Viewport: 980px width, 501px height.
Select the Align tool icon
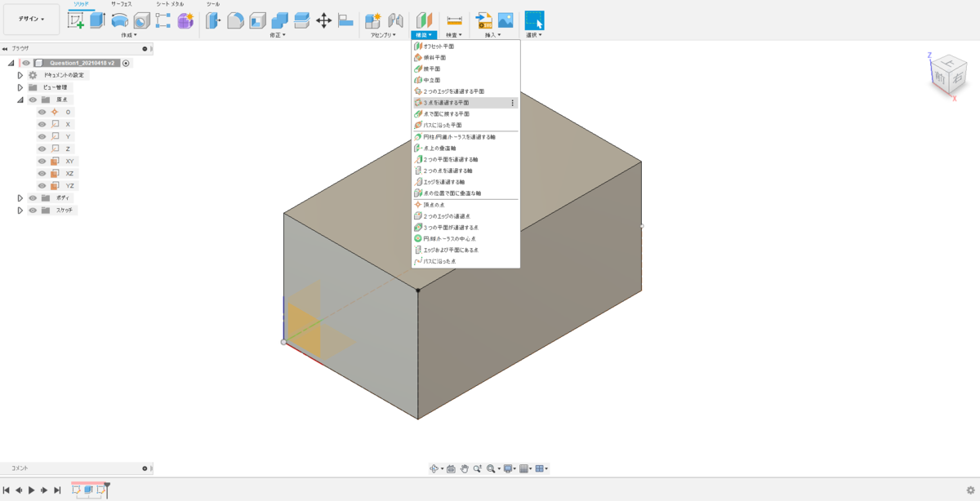[345, 20]
